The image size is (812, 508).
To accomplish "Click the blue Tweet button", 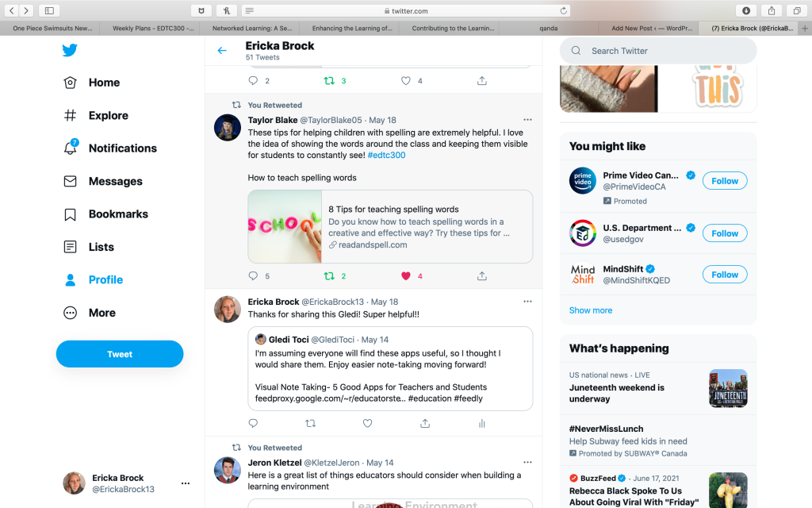I will pyautogui.click(x=120, y=354).
